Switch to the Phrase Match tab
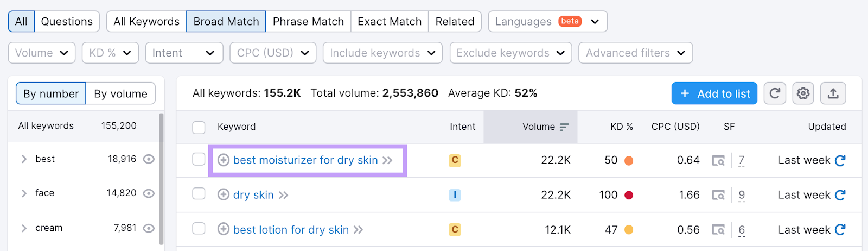868x251 pixels. click(308, 22)
